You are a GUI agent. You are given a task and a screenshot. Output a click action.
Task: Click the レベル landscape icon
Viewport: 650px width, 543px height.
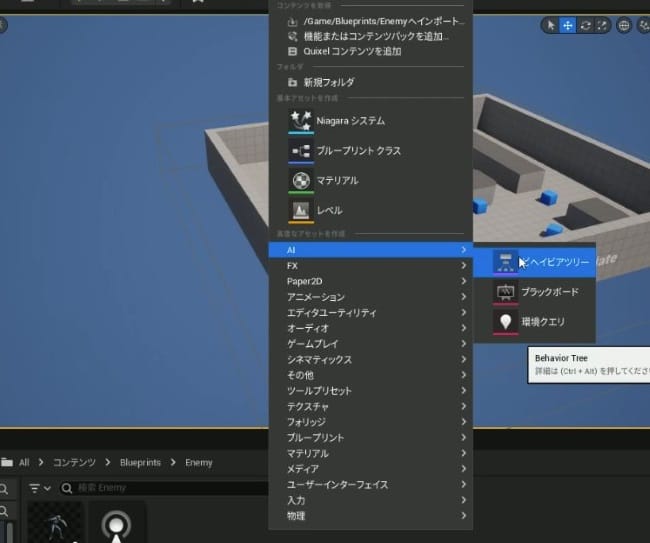[301, 211]
